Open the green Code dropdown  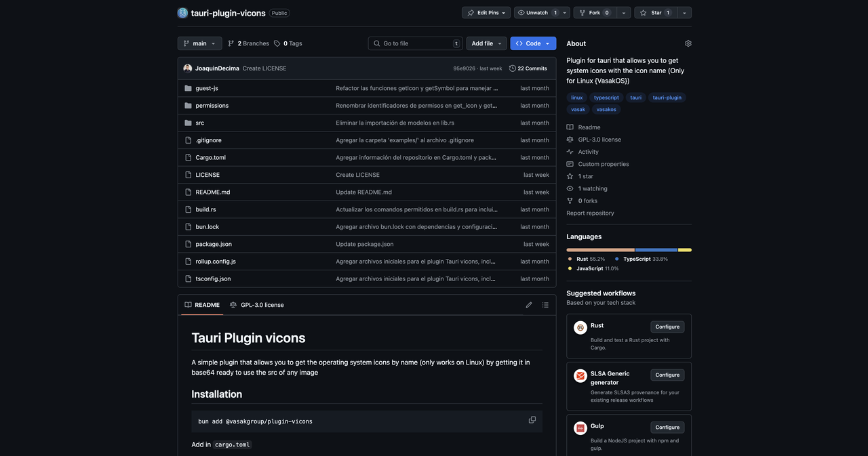pyautogui.click(x=533, y=43)
